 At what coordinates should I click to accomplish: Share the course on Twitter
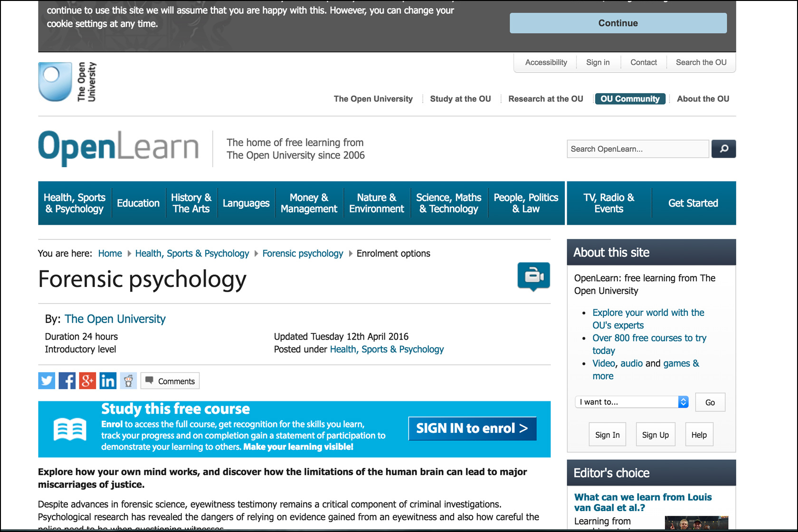pyautogui.click(x=47, y=381)
